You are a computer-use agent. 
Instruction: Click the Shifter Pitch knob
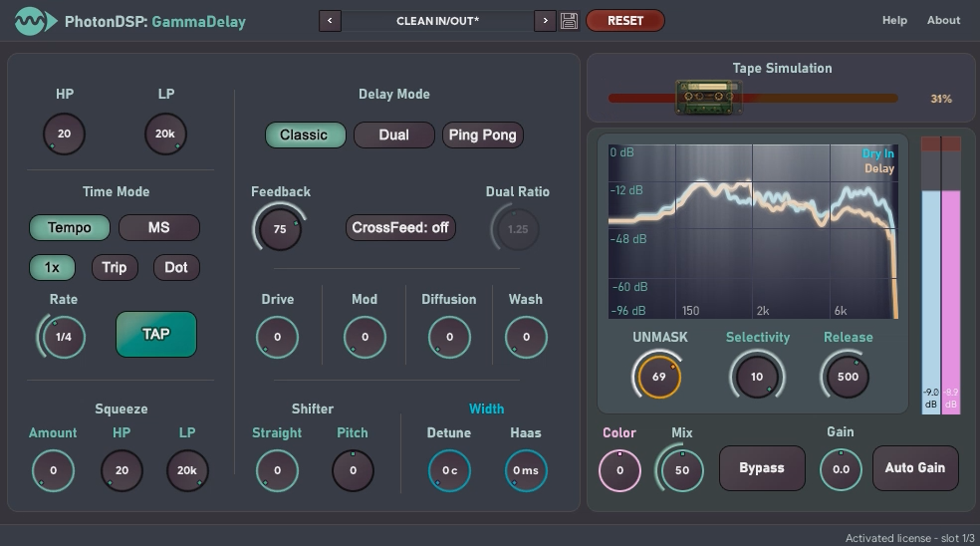coord(354,471)
